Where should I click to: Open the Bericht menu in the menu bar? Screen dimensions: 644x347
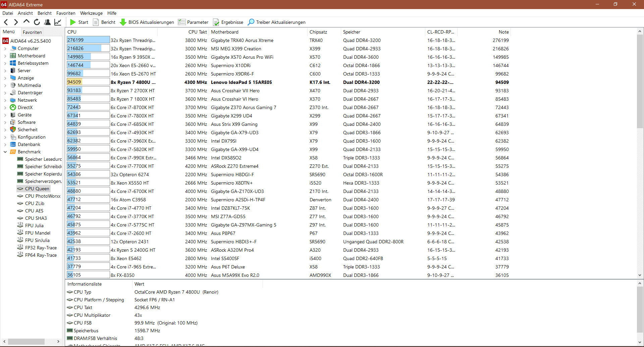coord(45,13)
